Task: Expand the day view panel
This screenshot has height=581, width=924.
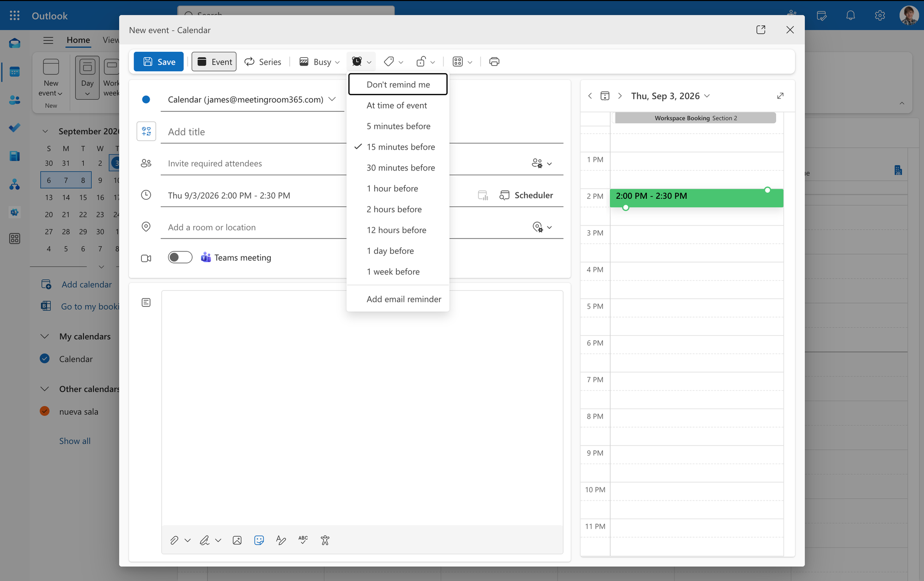Action: click(780, 96)
